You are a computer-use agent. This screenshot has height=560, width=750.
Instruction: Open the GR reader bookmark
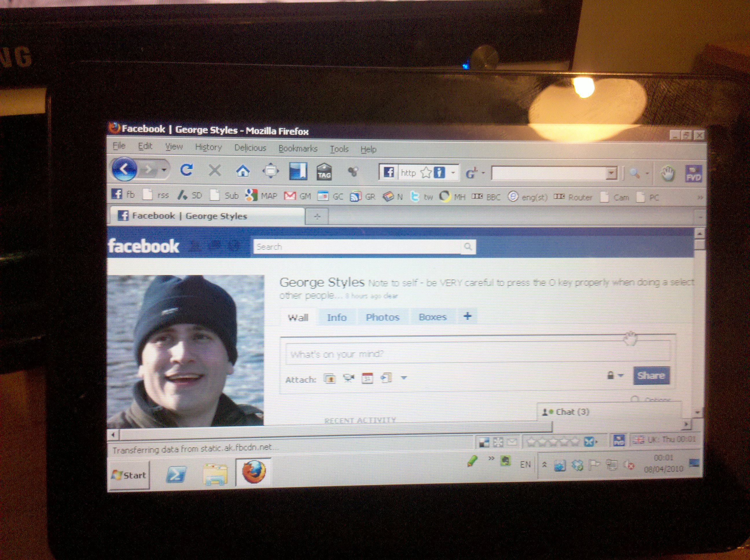pyautogui.click(x=363, y=197)
